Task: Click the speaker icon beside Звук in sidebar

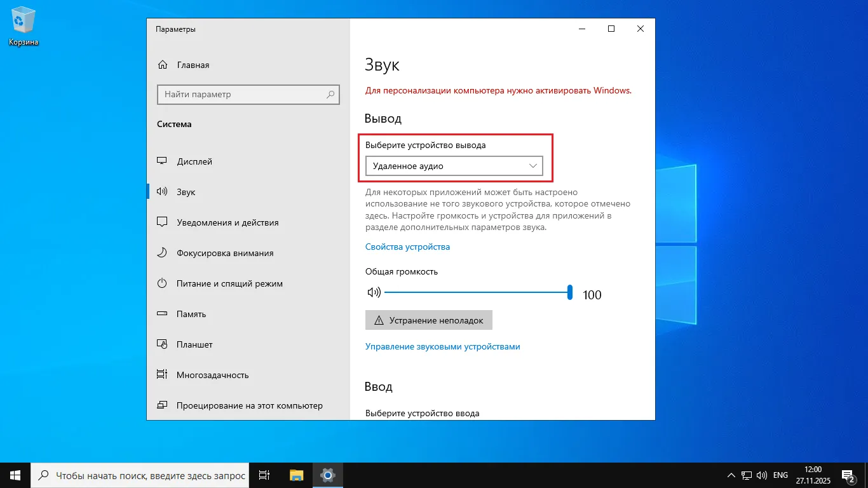Action: click(163, 192)
